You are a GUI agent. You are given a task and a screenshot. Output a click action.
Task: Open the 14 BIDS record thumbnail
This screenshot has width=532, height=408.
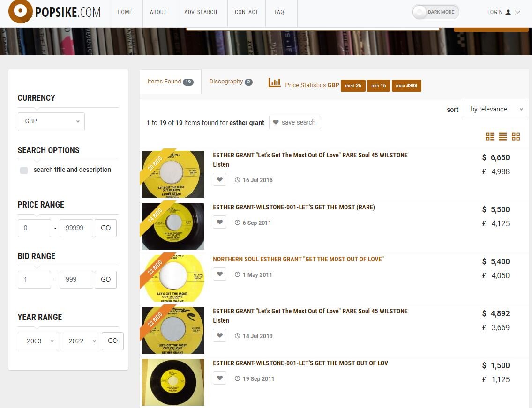[173, 226]
